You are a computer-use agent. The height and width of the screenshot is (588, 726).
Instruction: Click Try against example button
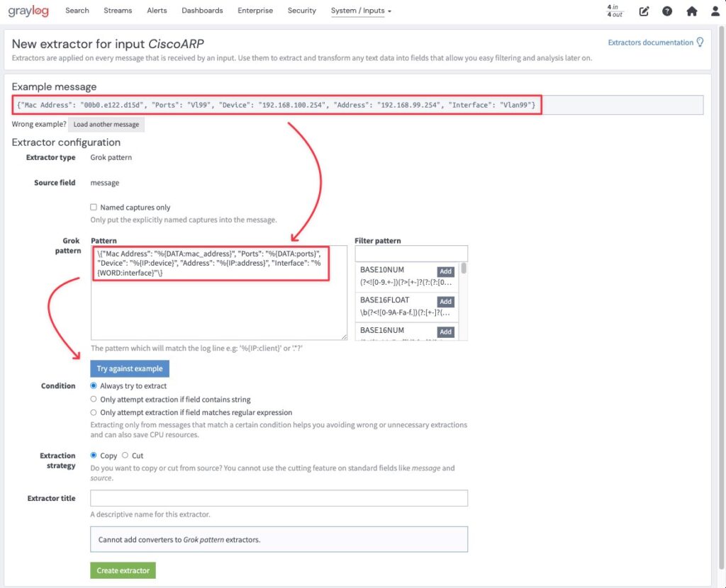tap(130, 368)
